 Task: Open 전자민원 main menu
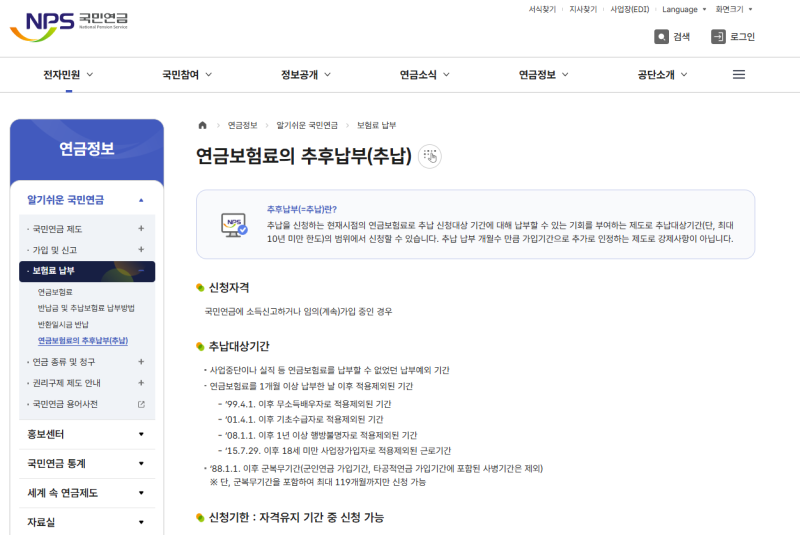(68, 74)
